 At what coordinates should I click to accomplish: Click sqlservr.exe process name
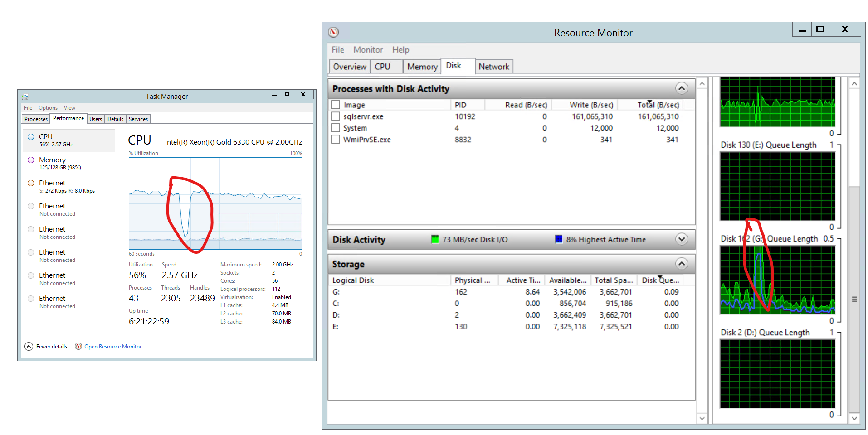click(x=363, y=117)
